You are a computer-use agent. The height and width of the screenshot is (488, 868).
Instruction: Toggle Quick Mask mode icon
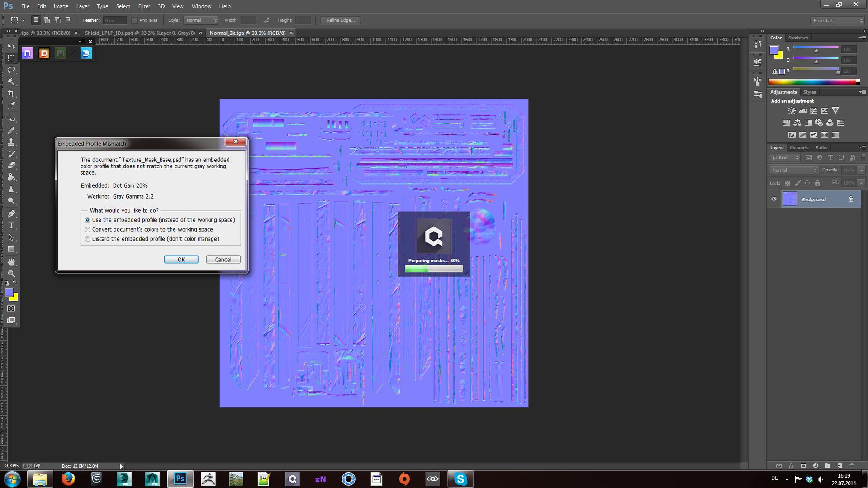[11, 308]
